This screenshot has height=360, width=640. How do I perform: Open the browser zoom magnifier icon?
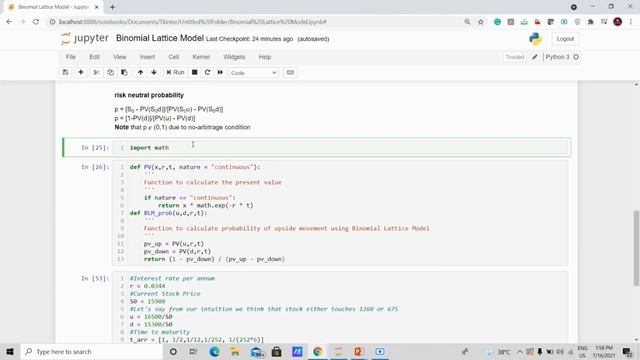[x=467, y=22]
